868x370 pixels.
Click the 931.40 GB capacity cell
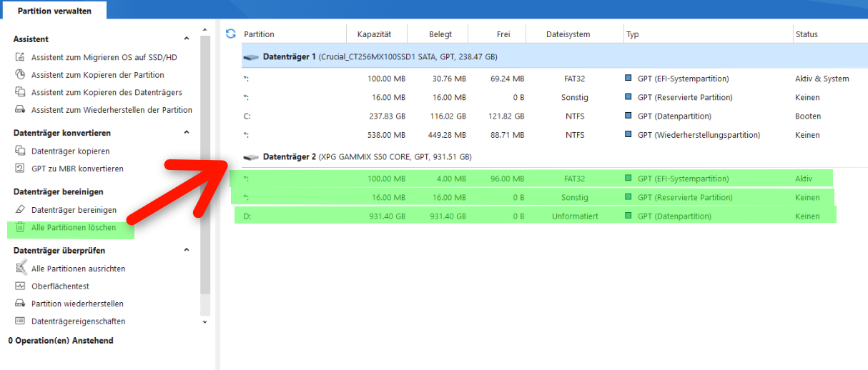pos(387,216)
